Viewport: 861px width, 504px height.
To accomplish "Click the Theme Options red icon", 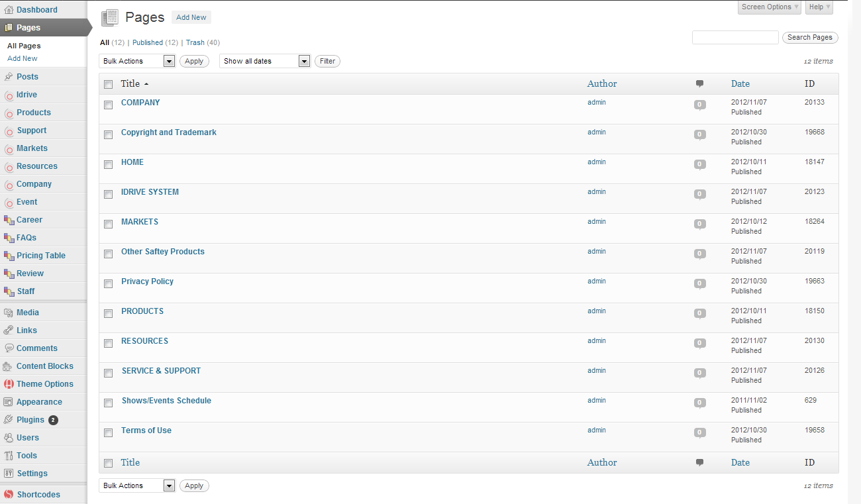I will coord(9,384).
